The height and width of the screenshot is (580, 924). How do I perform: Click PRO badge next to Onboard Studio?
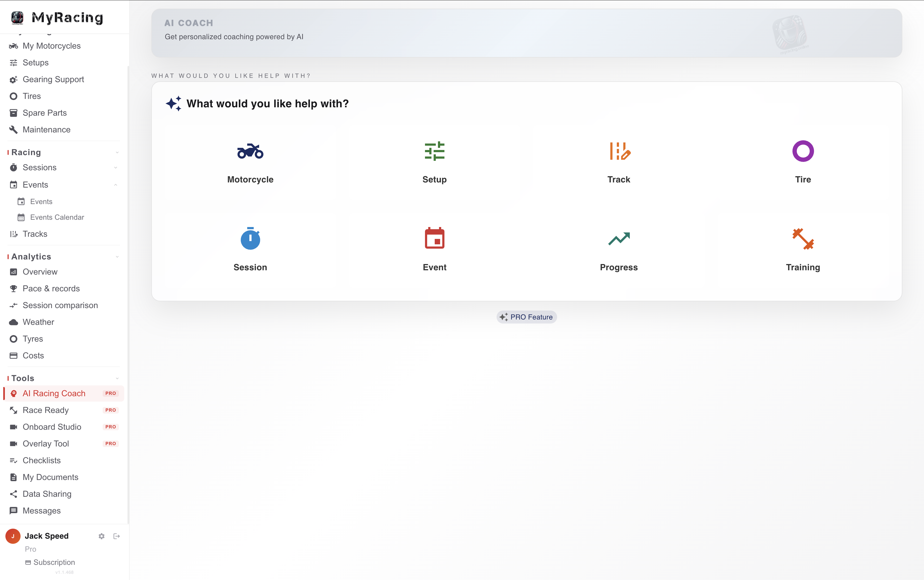pos(111,427)
